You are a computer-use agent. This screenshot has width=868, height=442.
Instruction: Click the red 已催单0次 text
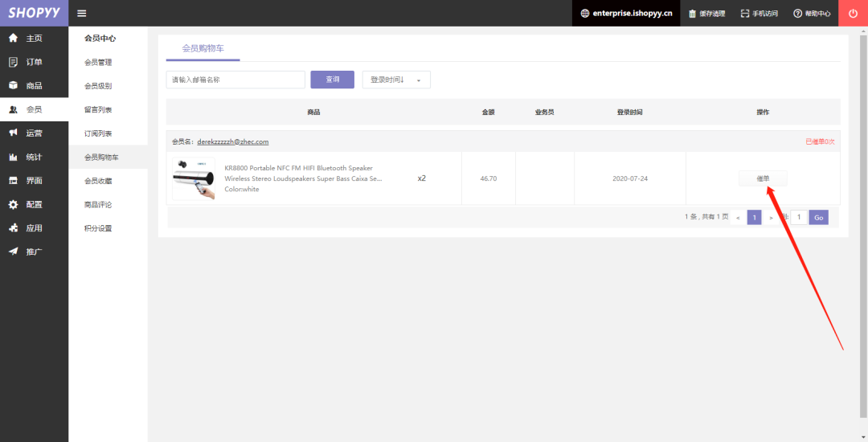click(x=820, y=142)
